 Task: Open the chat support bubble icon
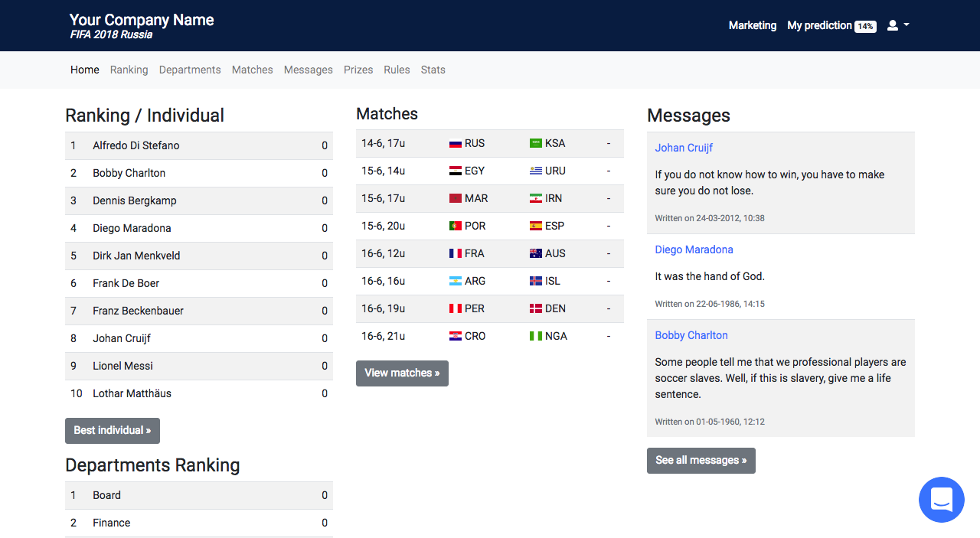click(x=941, y=500)
